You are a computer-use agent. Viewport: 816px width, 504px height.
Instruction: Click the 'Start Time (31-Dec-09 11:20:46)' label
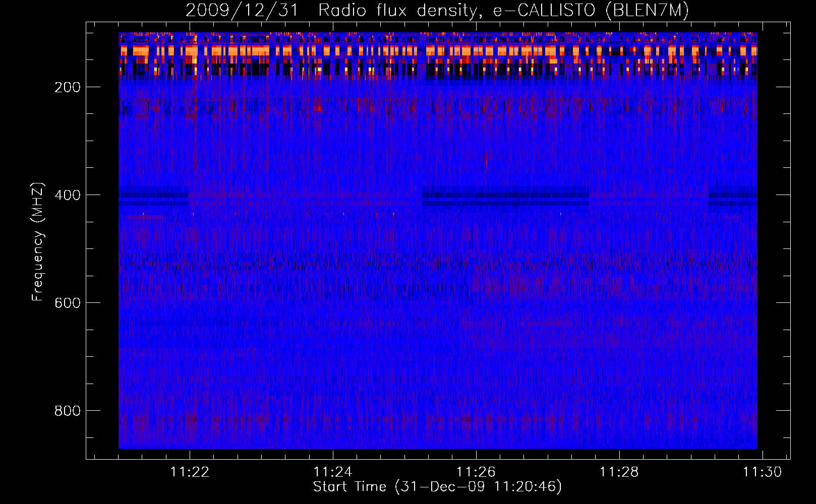pyautogui.click(x=437, y=487)
